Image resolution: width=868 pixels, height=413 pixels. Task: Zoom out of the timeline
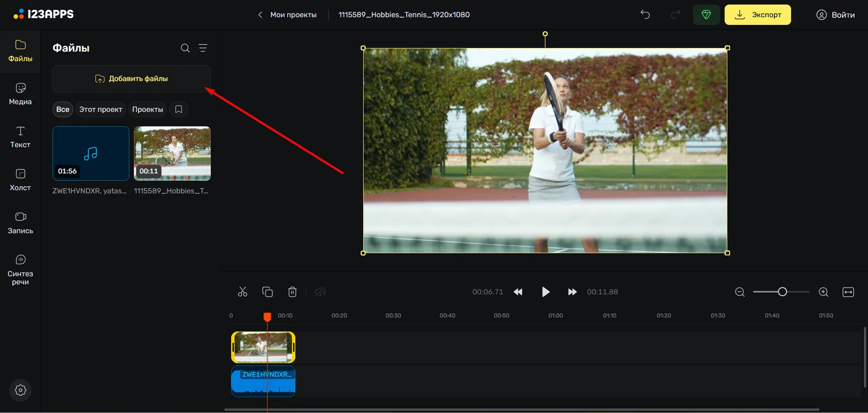pyautogui.click(x=740, y=292)
